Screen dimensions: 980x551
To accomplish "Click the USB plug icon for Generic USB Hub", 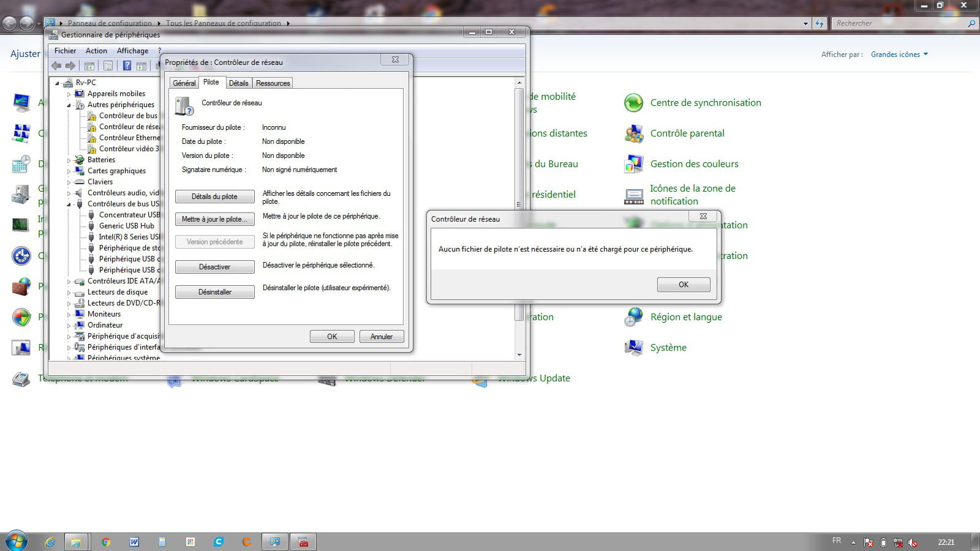I will click(x=91, y=226).
